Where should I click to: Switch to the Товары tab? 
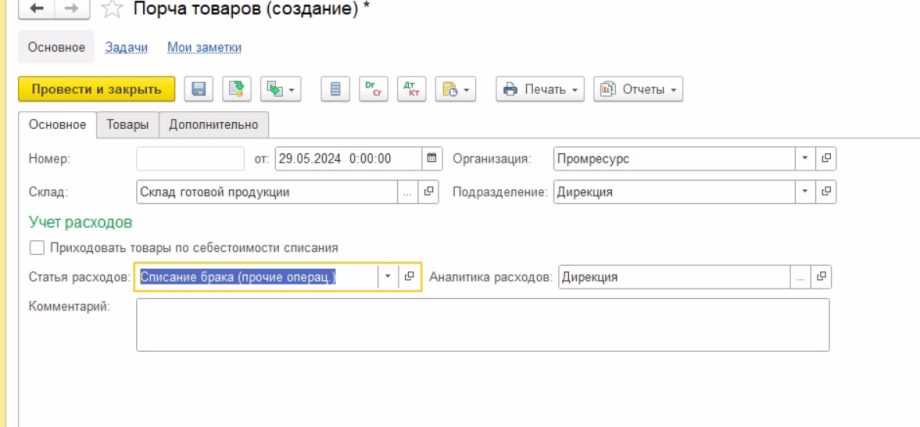128,124
